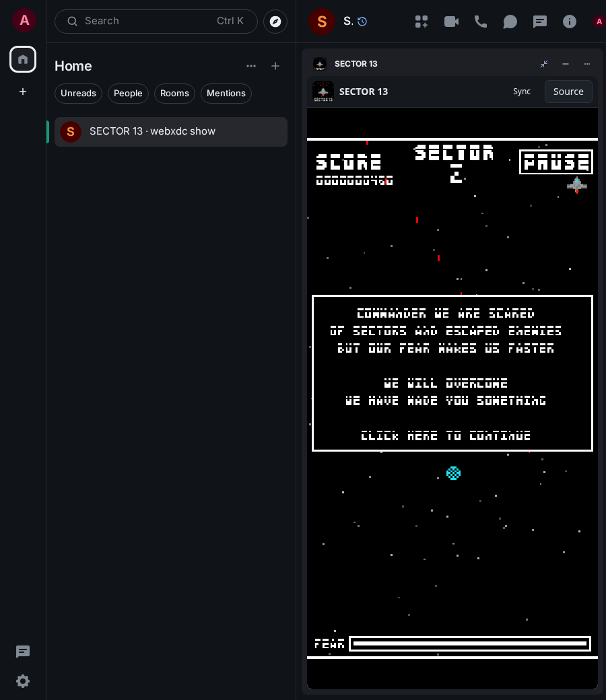This screenshot has width=606, height=700.
Task: Start a voice call
Action: coord(481,22)
